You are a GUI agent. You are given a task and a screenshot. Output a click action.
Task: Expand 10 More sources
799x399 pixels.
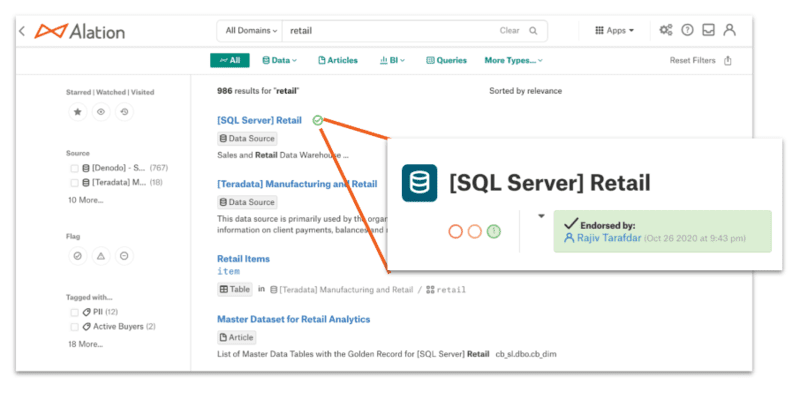click(x=86, y=200)
